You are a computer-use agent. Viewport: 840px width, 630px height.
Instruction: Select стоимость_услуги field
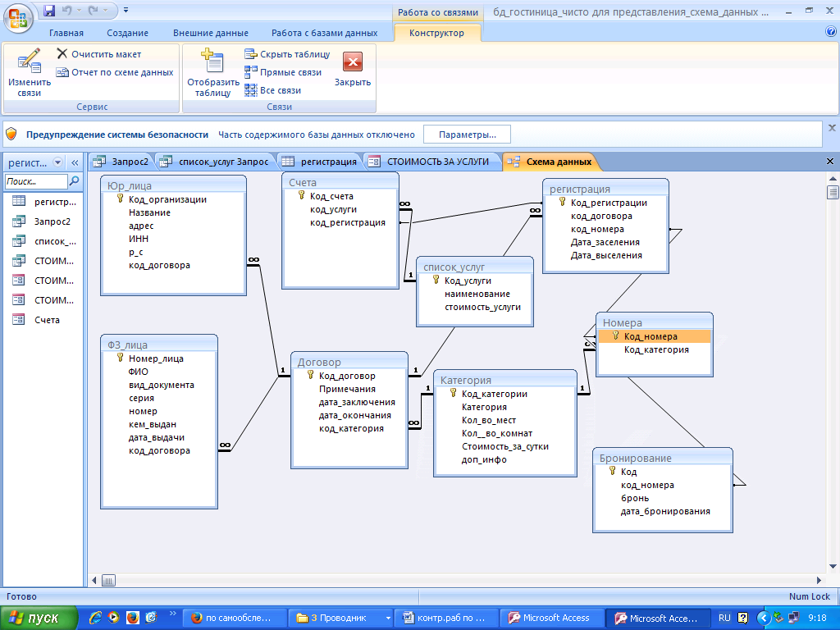click(482, 307)
